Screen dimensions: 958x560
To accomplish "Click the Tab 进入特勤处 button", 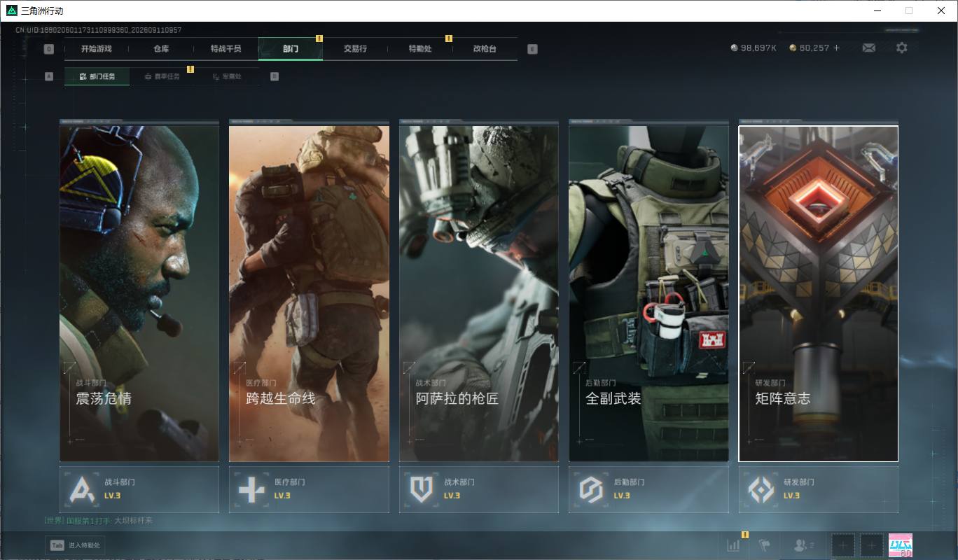I will [x=75, y=545].
